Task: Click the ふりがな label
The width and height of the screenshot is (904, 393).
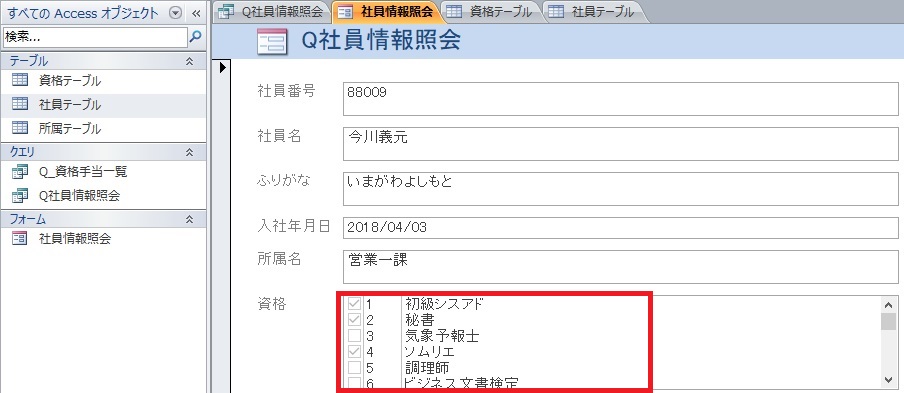Action: tap(284, 180)
